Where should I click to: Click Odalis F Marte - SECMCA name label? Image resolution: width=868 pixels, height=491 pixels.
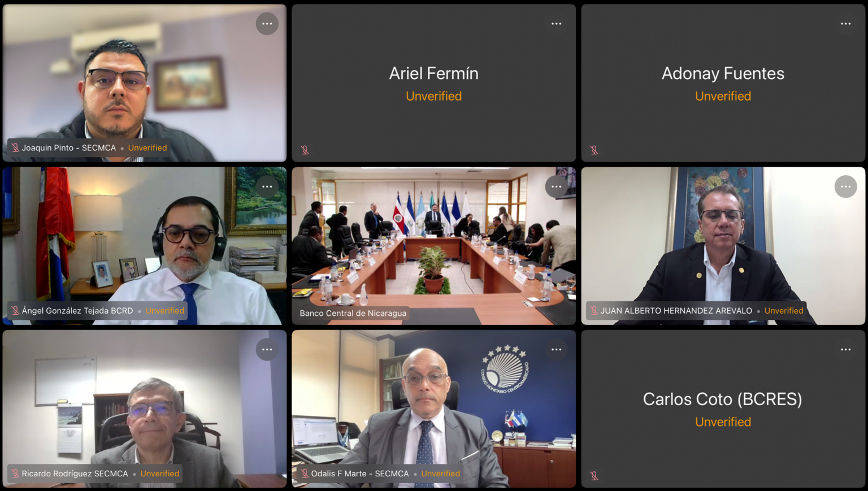(359, 473)
